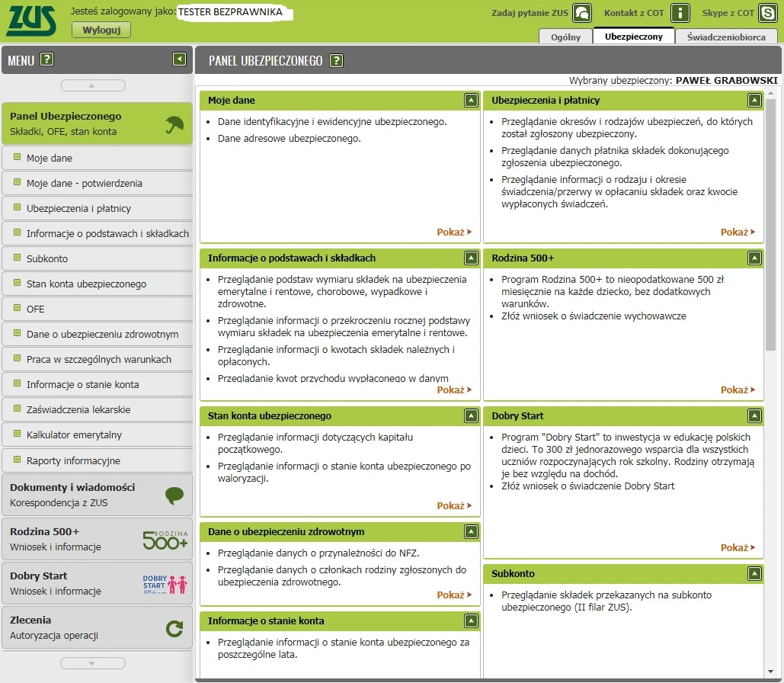The width and height of the screenshot is (784, 683).
Task: Click Pokaż in Informacje o podstawach i składkach
Action: pyautogui.click(x=454, y=390)
